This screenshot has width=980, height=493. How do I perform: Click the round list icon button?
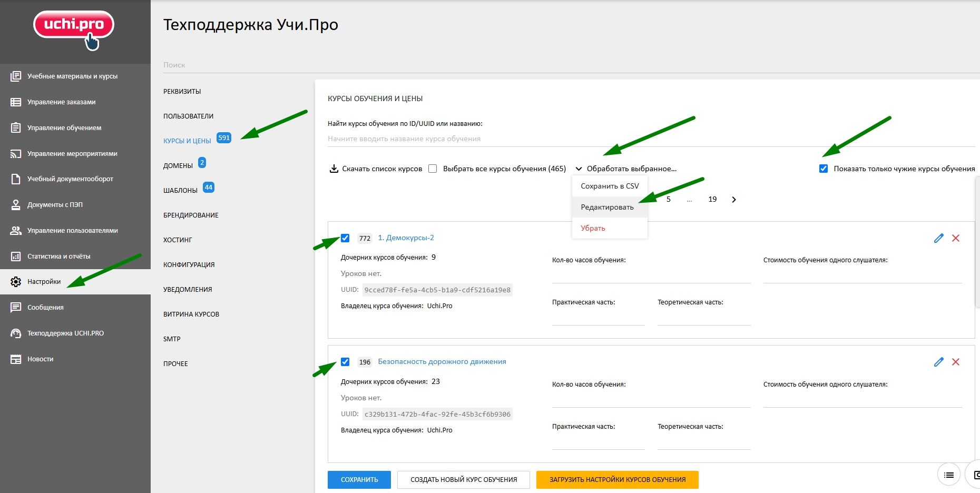(949, 475)
